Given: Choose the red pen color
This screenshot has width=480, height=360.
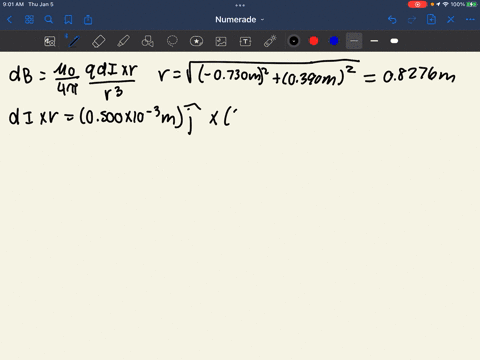Looking at the screenshot, I should [x=314, y=41].
